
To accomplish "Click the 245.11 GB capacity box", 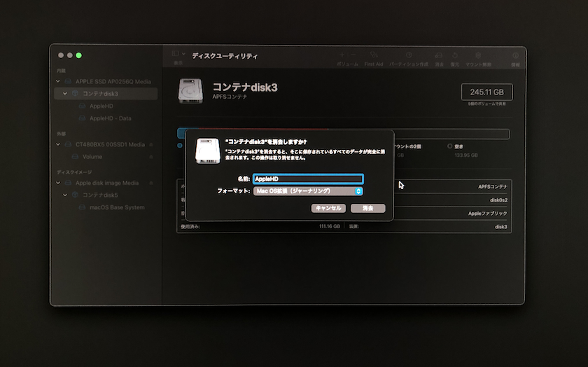I will [486, 92].
